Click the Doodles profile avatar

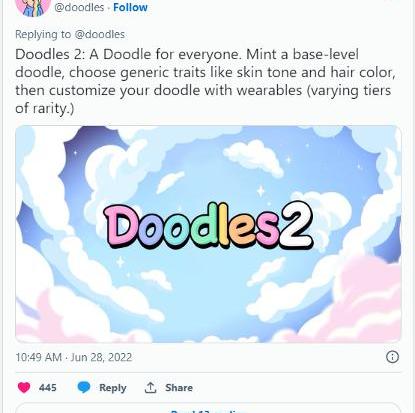pyautogui.click(x=33, y=7)
